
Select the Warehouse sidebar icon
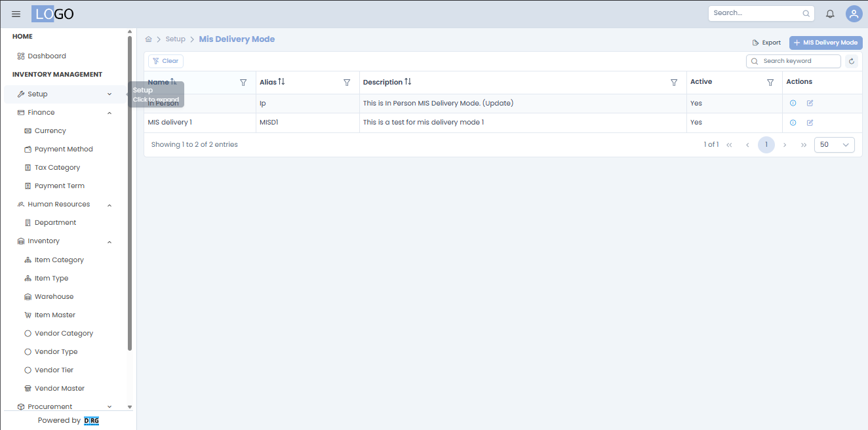28,296
